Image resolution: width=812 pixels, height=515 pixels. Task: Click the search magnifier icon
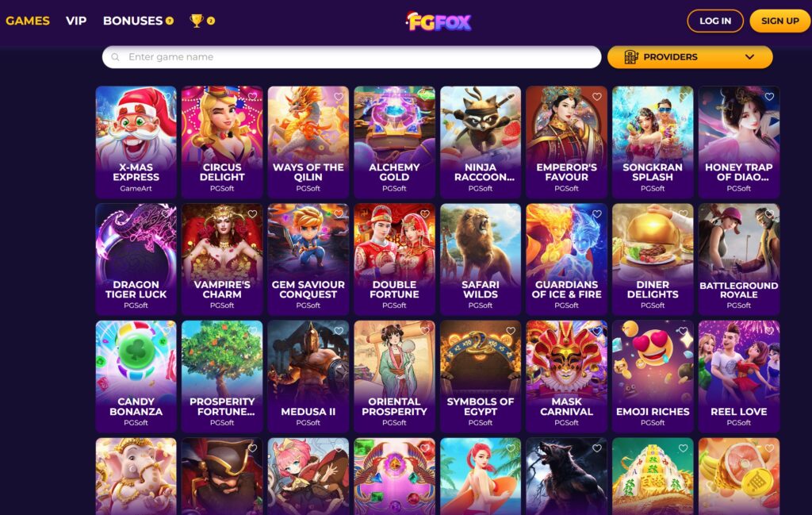pos(116,57)
